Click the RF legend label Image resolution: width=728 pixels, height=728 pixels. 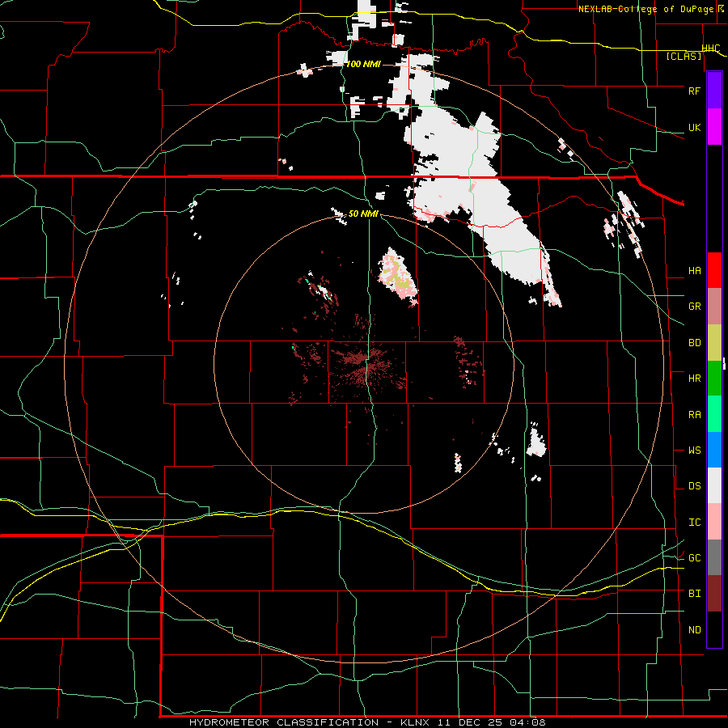694,91
